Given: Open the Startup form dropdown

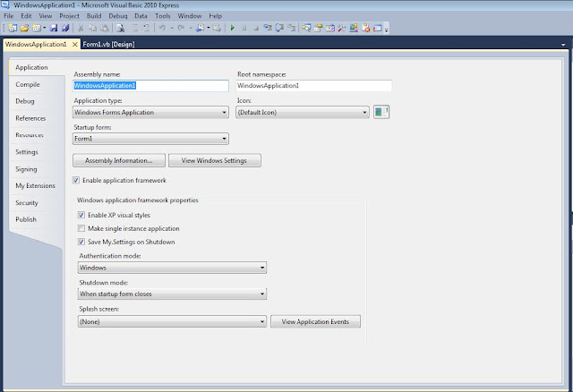Looking at the screenshot, I should (x=150, y=139).
